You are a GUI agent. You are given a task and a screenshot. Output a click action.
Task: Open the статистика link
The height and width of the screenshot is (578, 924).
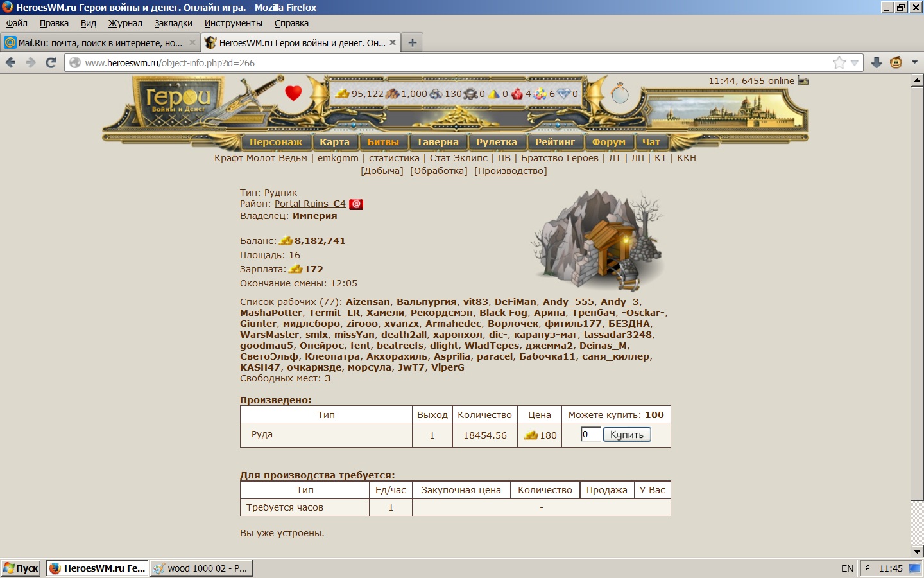pyautogui.click(x=394, y=158)
